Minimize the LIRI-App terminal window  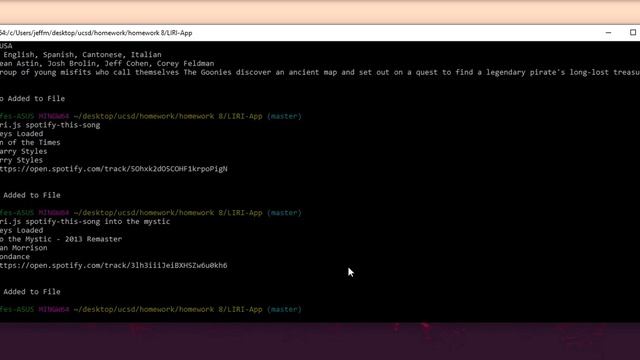click(608, 33)
